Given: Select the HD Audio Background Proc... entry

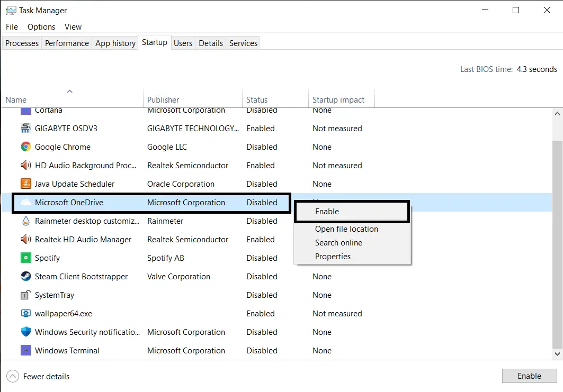Looking at the screenshot, I should pos(85,166).
